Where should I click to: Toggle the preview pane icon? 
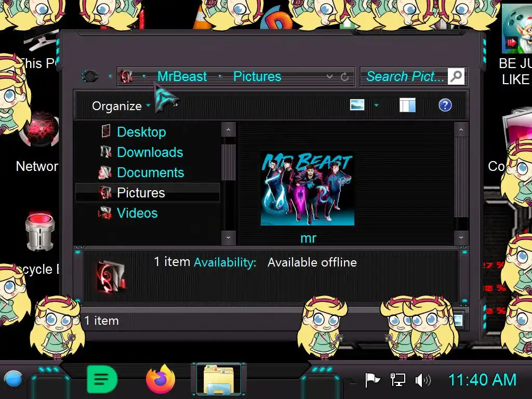[407, 105]
